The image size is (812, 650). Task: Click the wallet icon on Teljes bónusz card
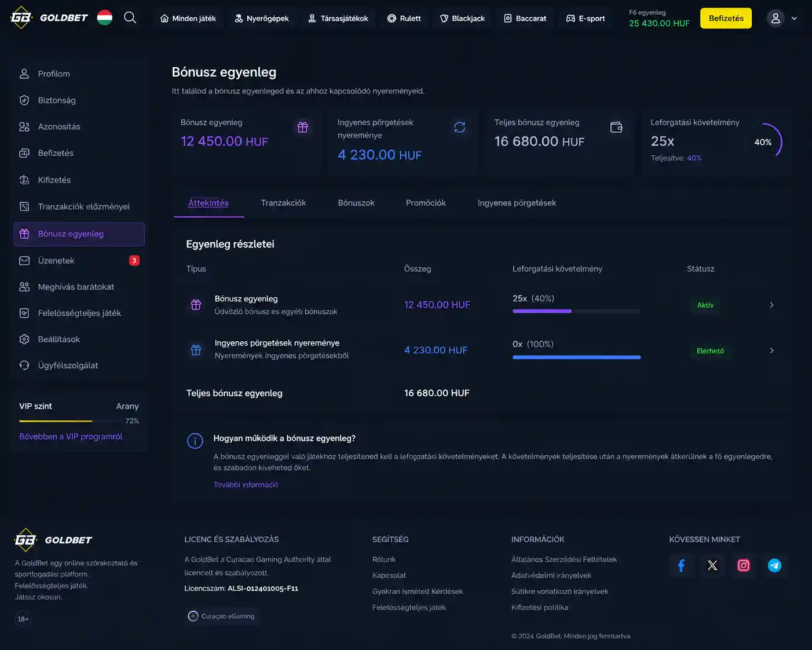click(616, 127)
